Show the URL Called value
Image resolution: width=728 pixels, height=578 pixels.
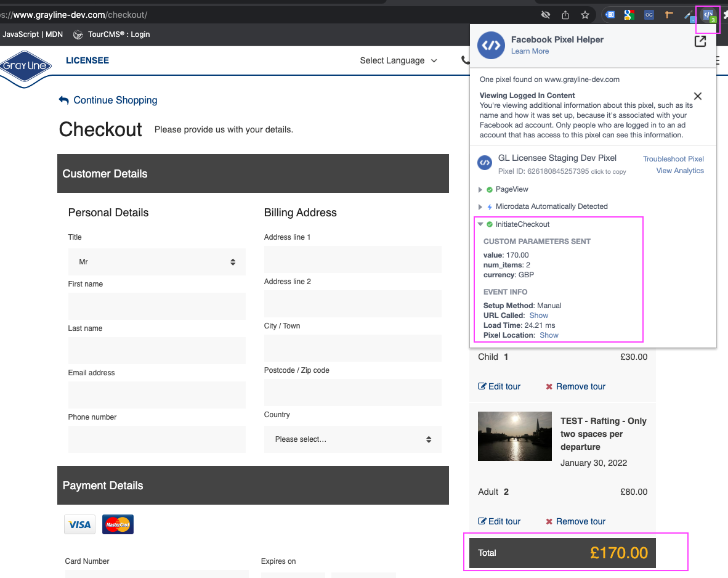click(538, 315)
